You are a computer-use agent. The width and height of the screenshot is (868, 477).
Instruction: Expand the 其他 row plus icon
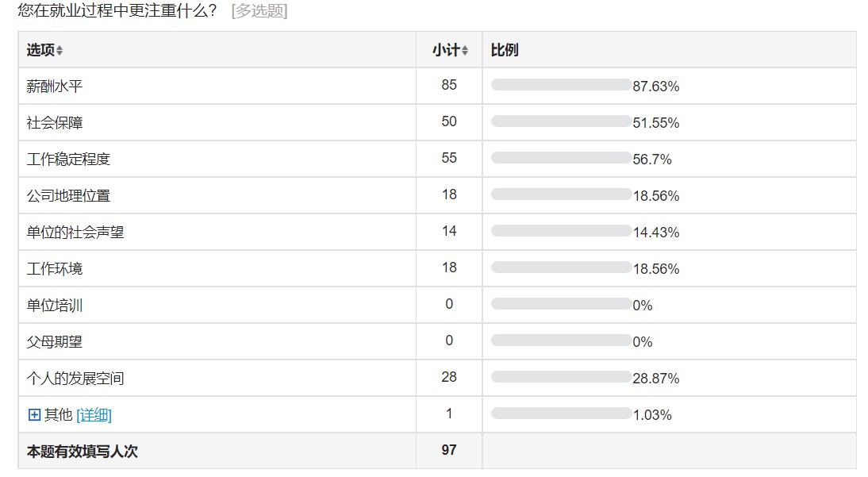tap(34, 414)
